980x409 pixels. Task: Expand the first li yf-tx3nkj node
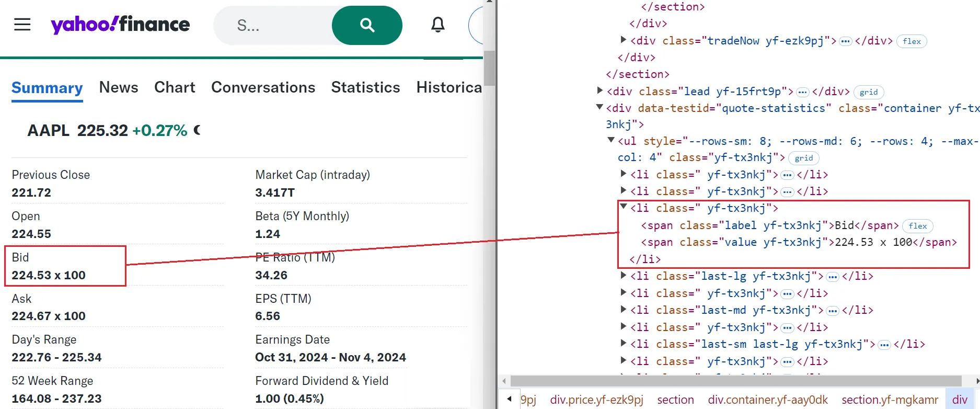(x=623, y=173)
